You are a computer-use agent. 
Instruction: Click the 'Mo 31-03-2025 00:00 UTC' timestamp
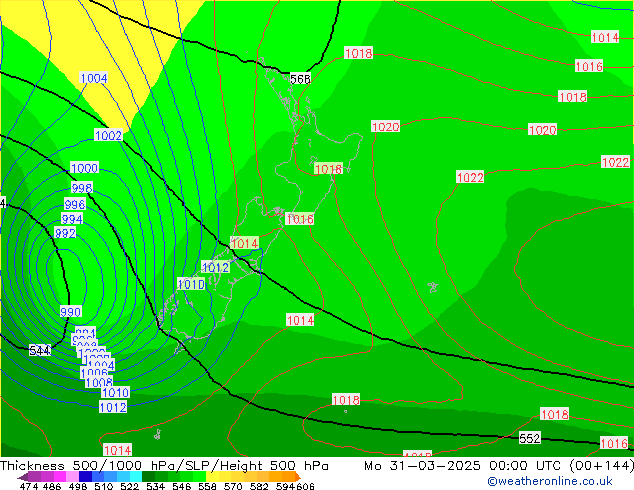click(x=464, y=466)
